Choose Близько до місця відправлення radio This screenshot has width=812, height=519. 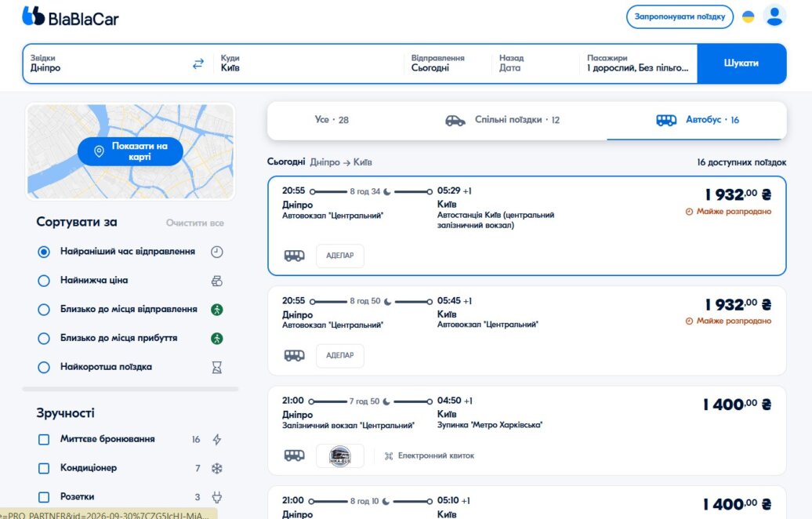pos(44,310)
